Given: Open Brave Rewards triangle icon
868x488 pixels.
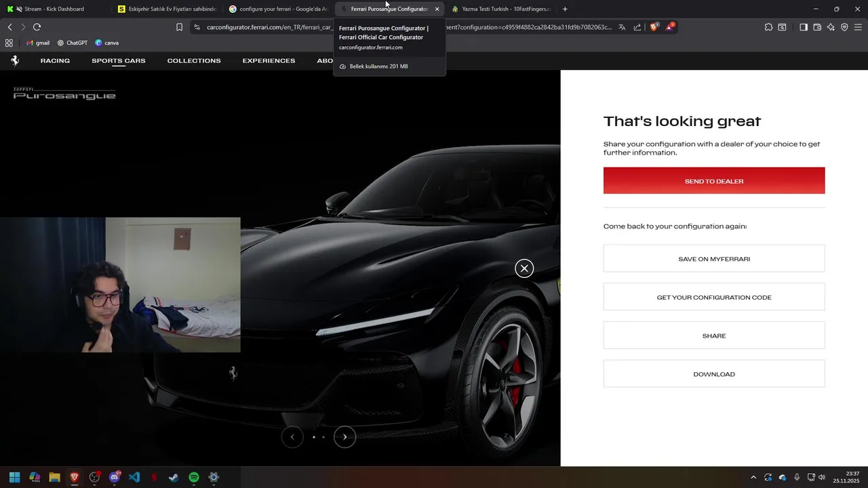Looking at the screenshot, I should tap(670, 27).
